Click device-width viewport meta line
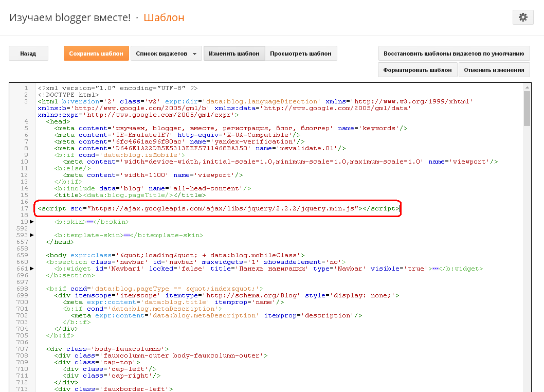544x392 pixels. pos(280,162)
